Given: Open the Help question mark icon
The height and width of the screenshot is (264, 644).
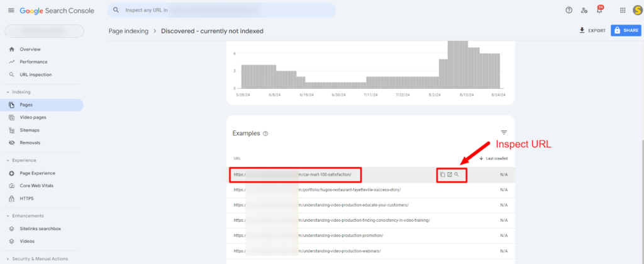Looking at the screenshot, I should [569, 10].
